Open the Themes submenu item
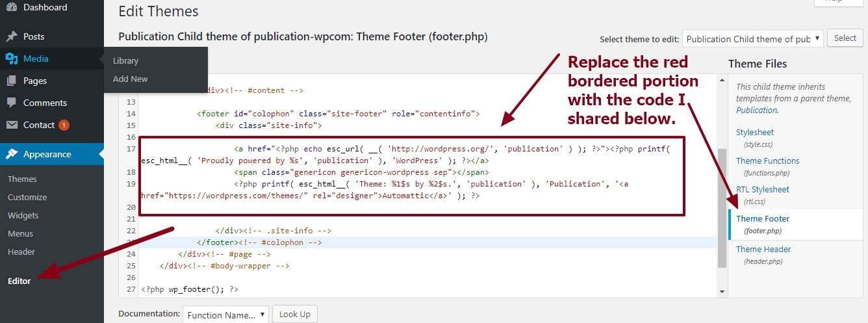Screen dimensions: 868x323 22,179
